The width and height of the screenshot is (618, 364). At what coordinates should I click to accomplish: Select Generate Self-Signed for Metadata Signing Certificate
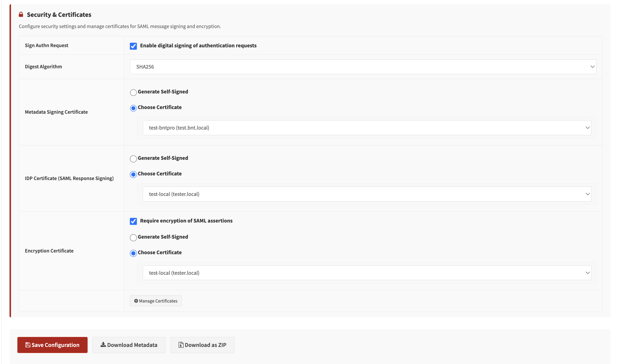pyautogui.click(x=133, y=92)
